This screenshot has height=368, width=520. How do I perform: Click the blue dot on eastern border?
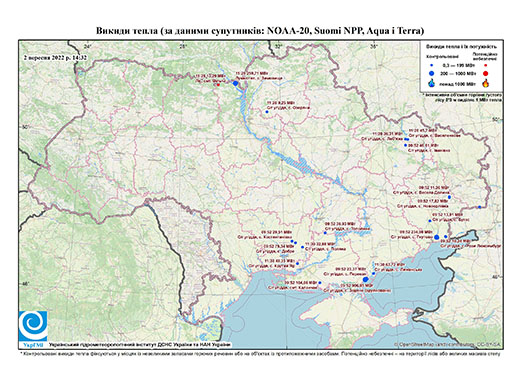coord(479,207)
